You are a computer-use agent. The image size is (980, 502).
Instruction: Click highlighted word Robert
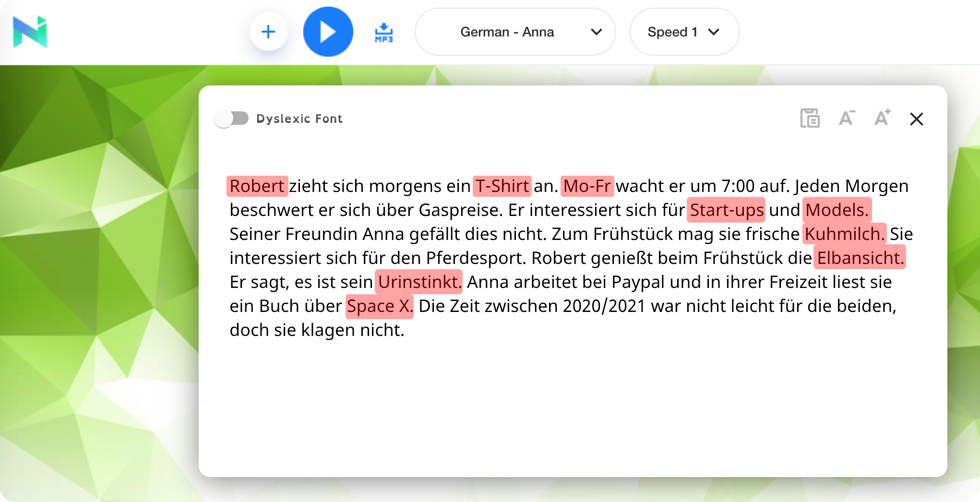pyautogui.click(x=257, y=186)
